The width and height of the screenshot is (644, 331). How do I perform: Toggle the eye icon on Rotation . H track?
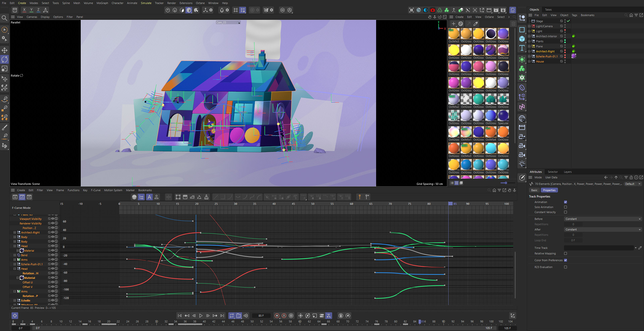(53, 273)
